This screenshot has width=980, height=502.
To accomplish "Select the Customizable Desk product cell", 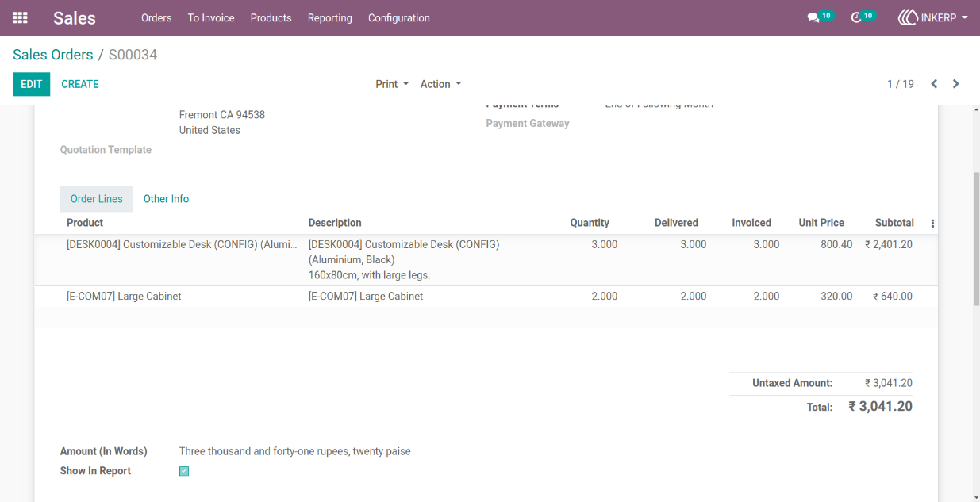I will click(182, 245).
